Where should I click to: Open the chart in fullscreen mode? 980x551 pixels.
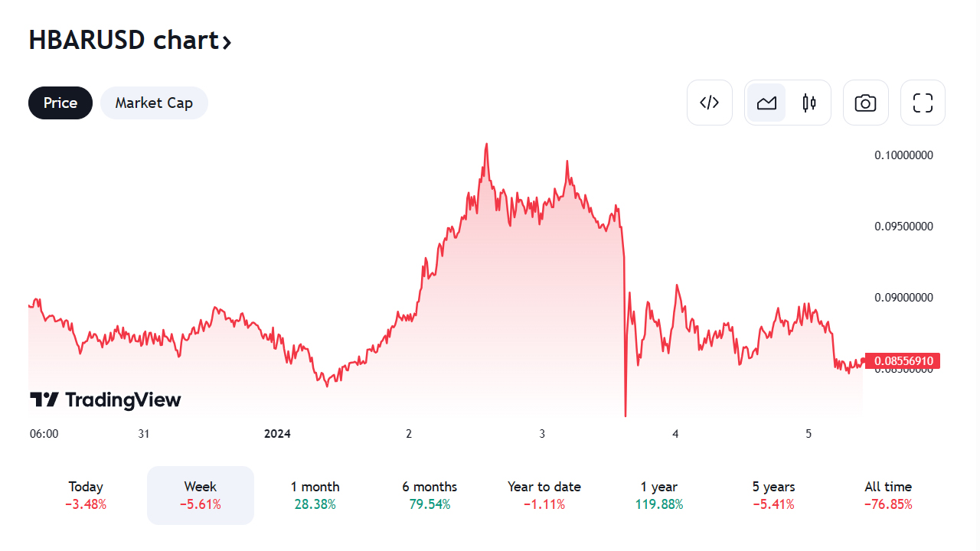coord(923,103)
